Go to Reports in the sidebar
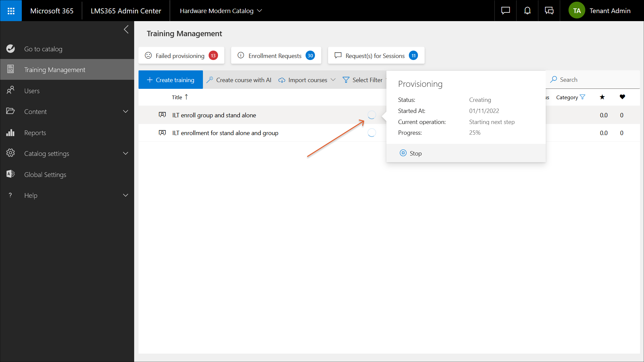 point(35,133)
